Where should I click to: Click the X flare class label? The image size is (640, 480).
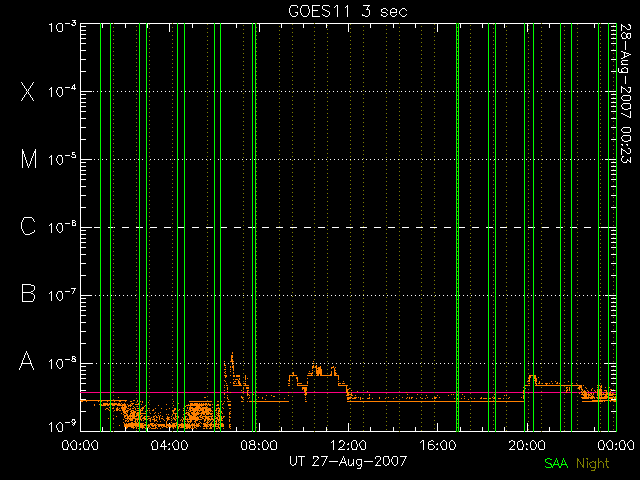(28, 91)
